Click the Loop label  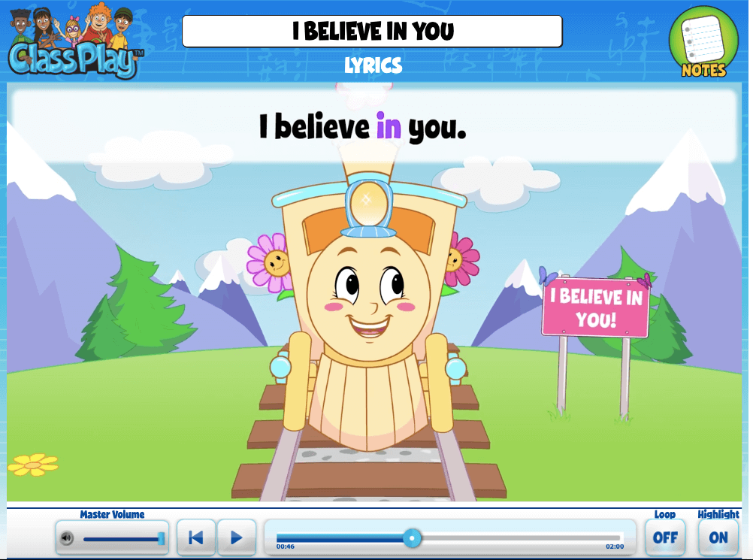click(665, 514)
